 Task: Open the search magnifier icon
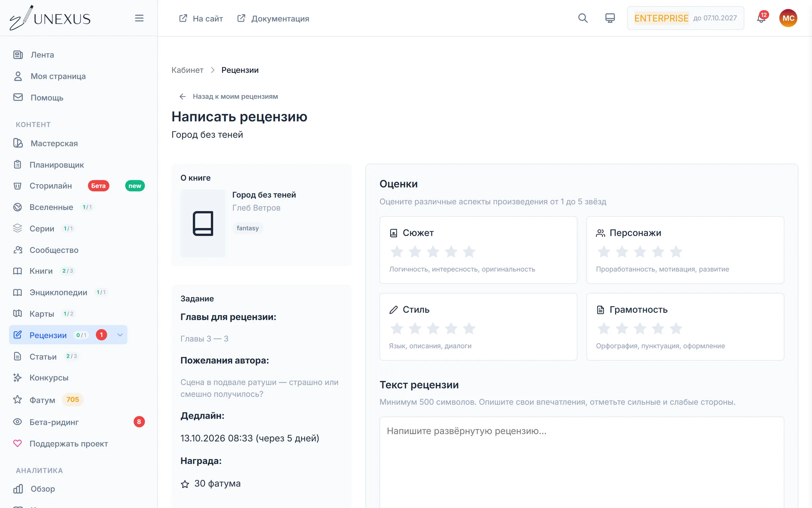click(583, 18)
